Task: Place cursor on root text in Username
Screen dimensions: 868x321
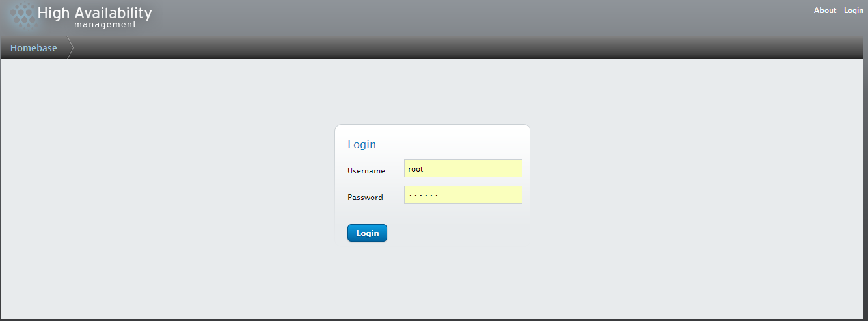Action: 415,169
